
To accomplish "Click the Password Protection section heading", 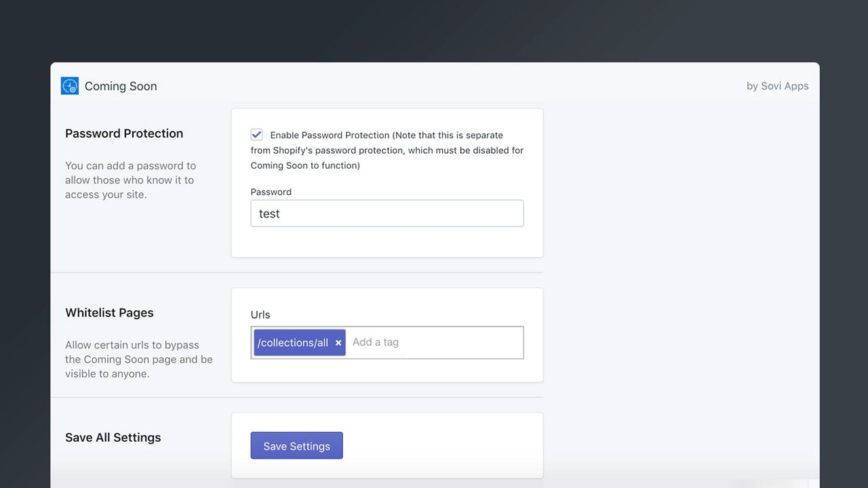I will coord(124,134).
